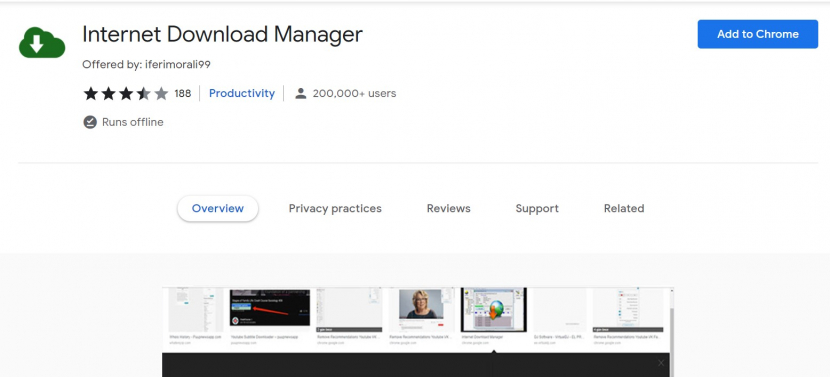Open the 188 ratings count
The image size is (830, 377).
[183, 94]
